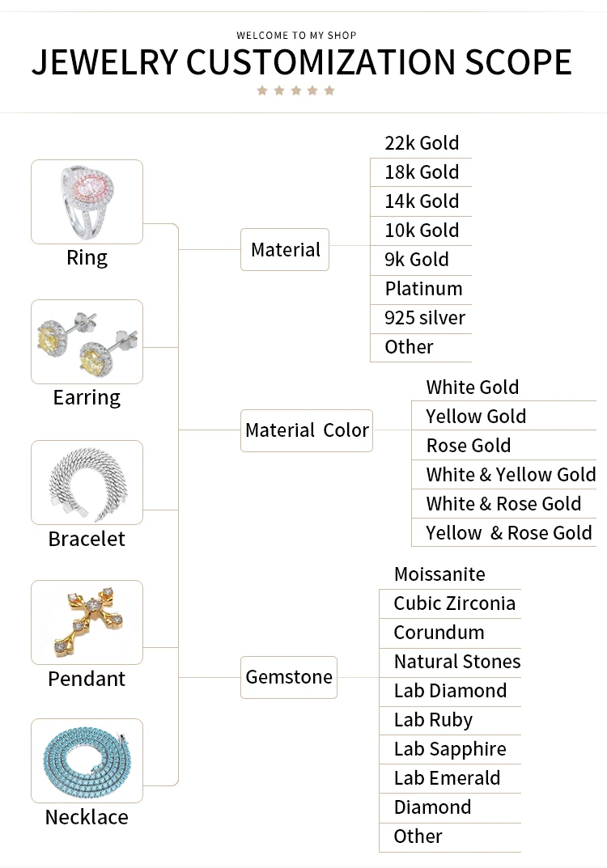Click the Material category box
607x868 pixels.
(285, 250)
